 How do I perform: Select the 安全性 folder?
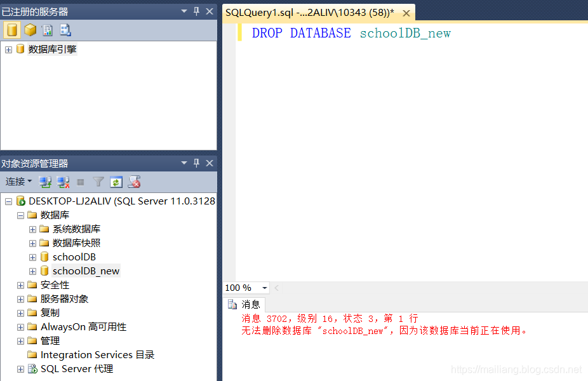(x=55, y=284)
